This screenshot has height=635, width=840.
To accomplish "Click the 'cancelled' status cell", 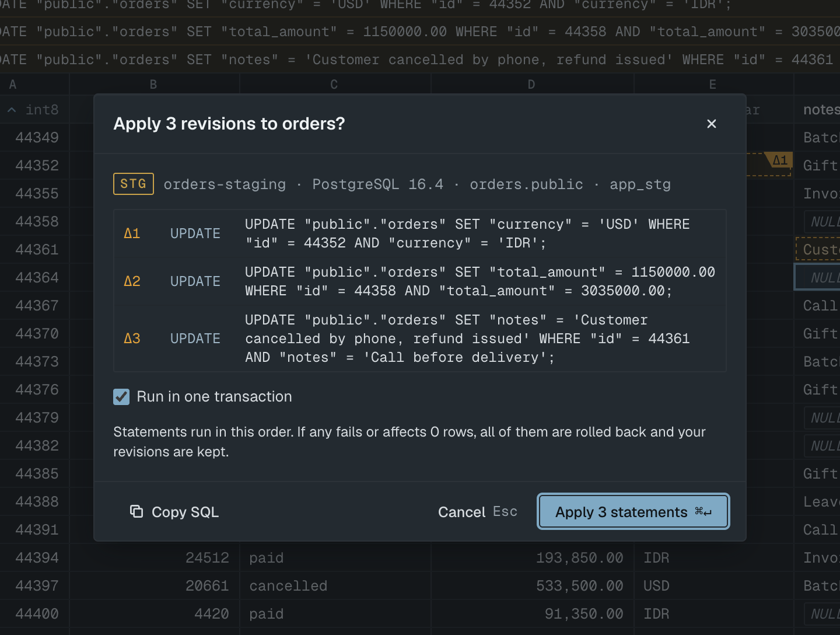I will point(335,586).
